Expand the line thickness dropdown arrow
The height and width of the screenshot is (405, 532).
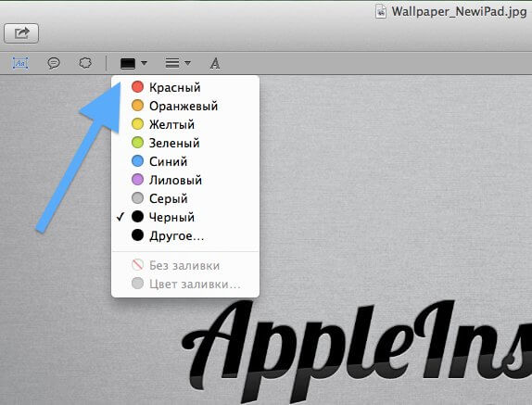coord(187,63)
